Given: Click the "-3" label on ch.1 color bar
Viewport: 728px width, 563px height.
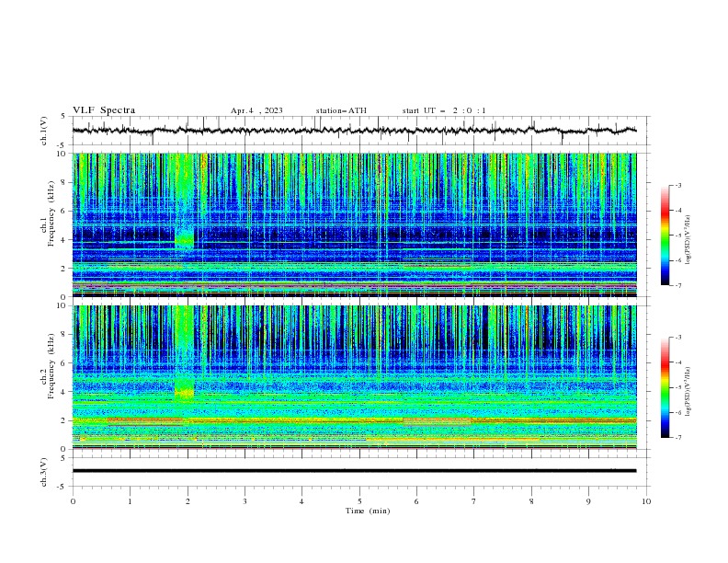Looking at the screenshot, I should [x=677, y=185].
